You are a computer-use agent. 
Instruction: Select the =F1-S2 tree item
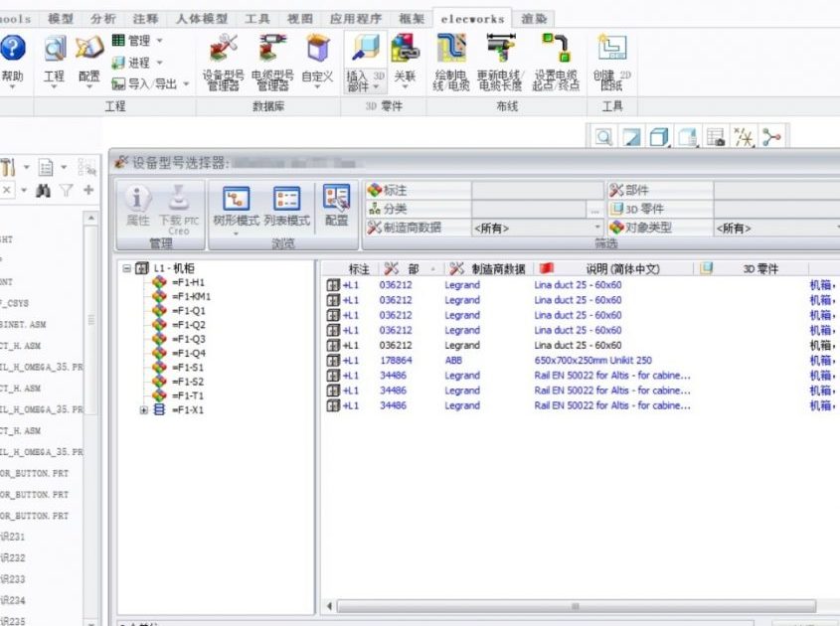click(188, 382)
